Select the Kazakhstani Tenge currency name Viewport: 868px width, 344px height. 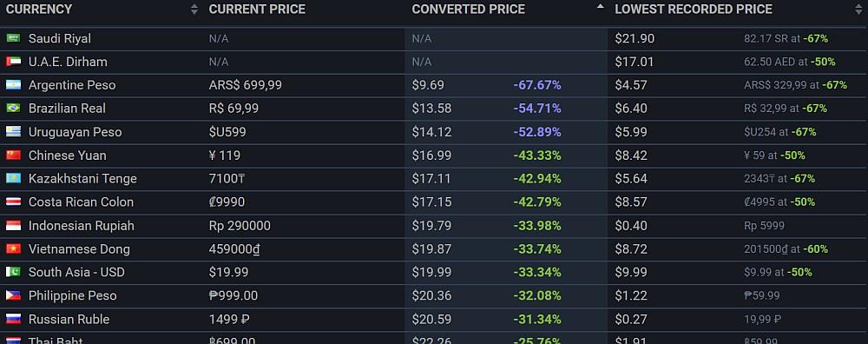(x=82, y=179)
